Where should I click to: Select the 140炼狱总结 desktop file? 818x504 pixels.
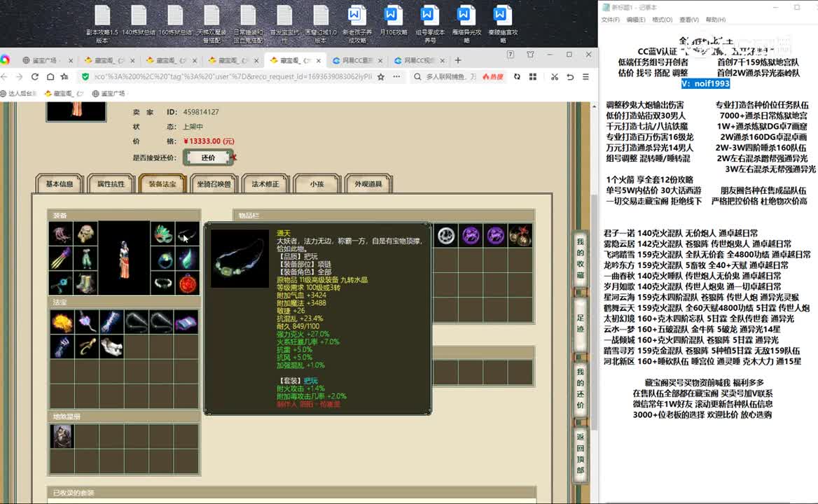tap(139, 21)
